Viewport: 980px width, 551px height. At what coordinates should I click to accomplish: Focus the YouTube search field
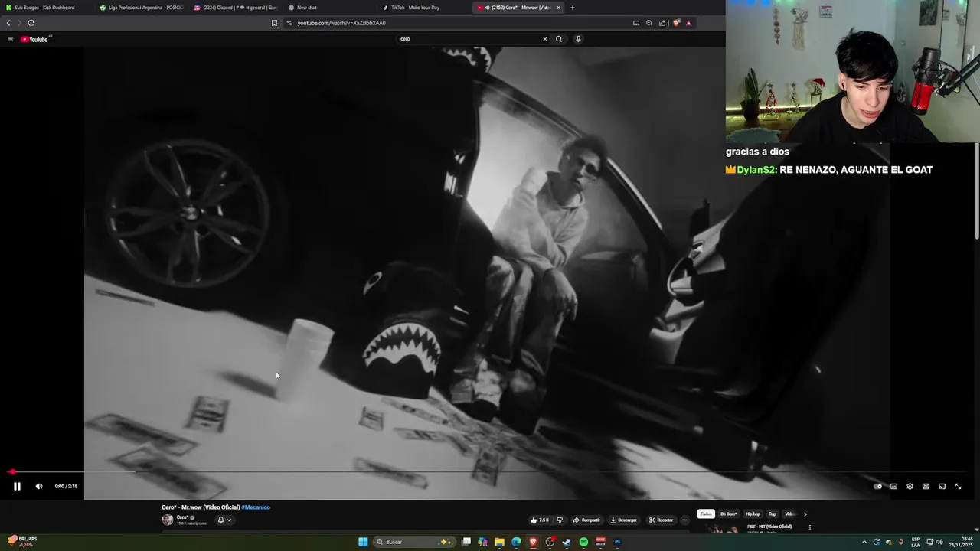[467, 39]
